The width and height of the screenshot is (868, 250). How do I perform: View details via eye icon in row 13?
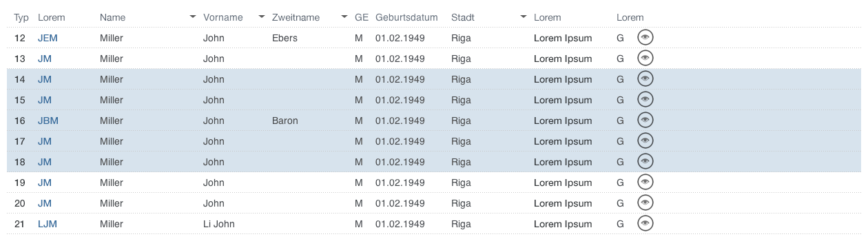click(645, 59)
